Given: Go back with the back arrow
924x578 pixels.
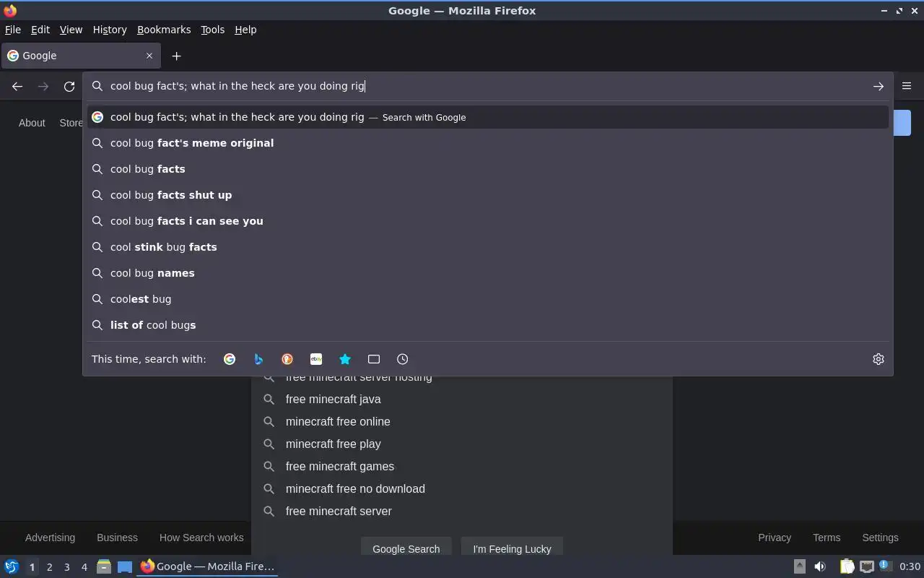Looking at the screenshot, I should (x=17, y=86).
